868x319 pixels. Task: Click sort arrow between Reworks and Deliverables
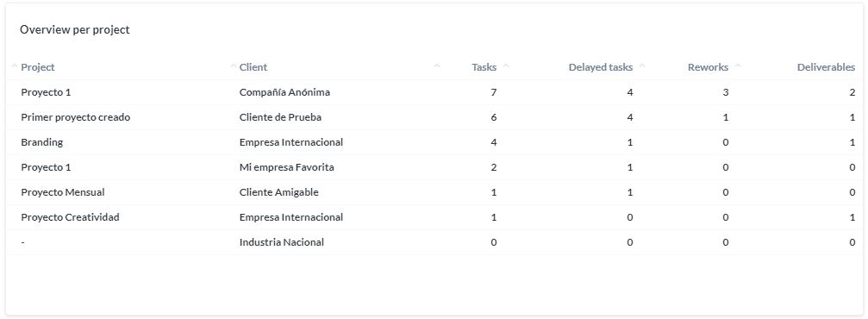tap(737, 66)
